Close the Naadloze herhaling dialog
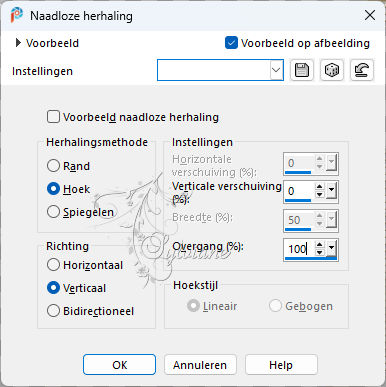 pyautogui.click(x=370, y=15)
